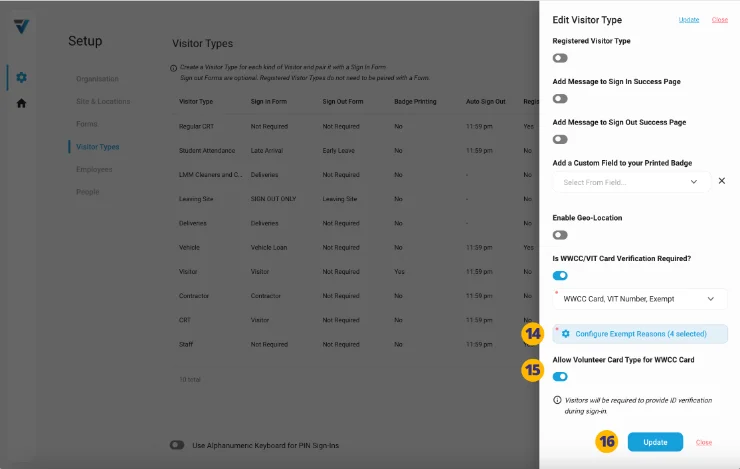740x469 pixels.
Task: Disable Allow Volunteer Card Type for WWCC Card
Action: 560,376
